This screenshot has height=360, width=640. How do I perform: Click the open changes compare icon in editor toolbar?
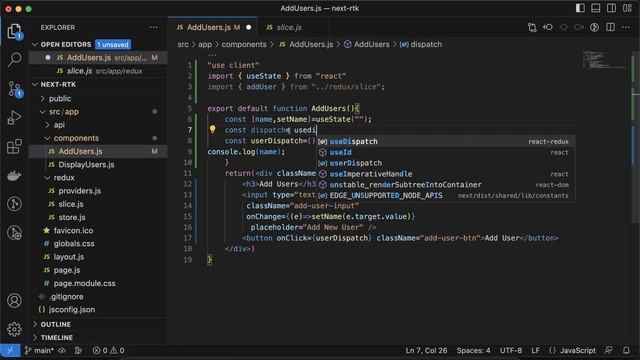click(532, 27)
